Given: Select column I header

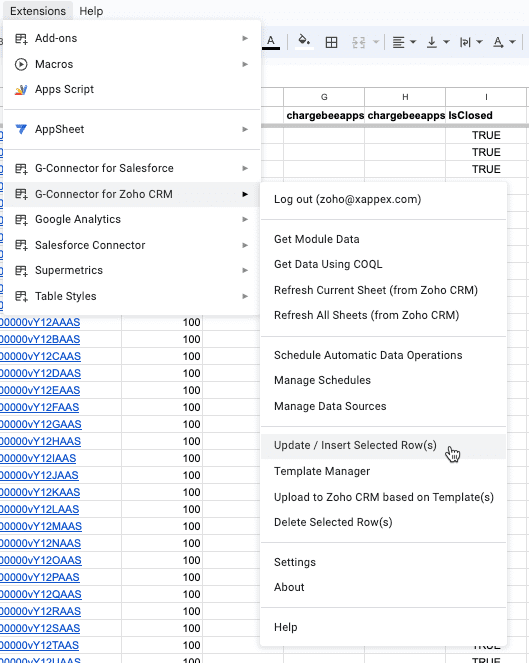Looking at the screenshot, I should (x=486, y=97).
